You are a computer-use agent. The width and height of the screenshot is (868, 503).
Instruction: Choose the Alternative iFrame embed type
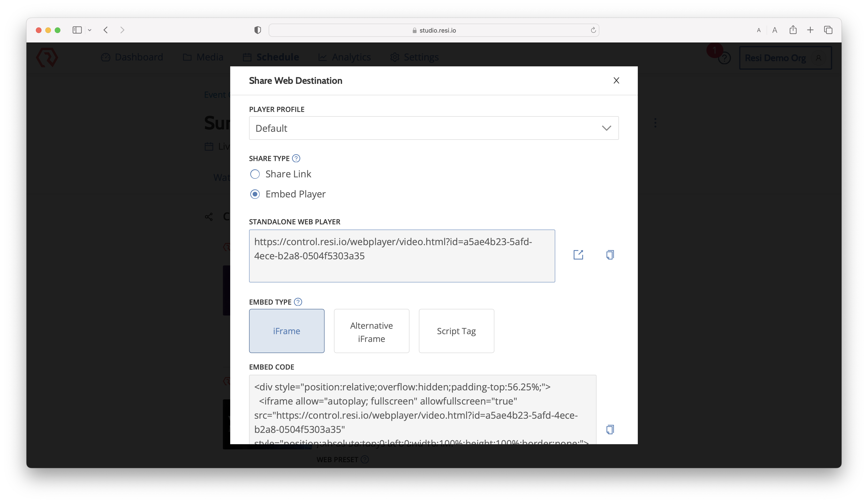[371, 331]
